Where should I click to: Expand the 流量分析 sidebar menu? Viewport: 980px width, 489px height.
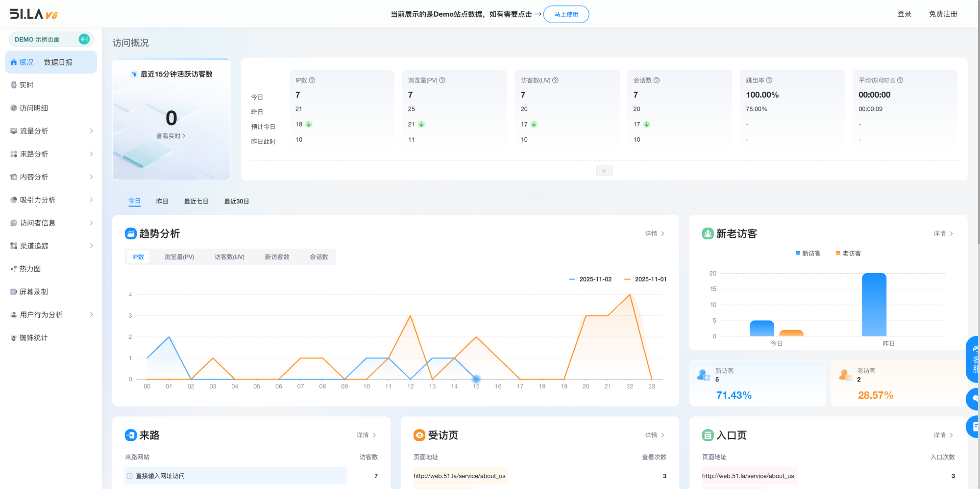(x=51, y=131)
